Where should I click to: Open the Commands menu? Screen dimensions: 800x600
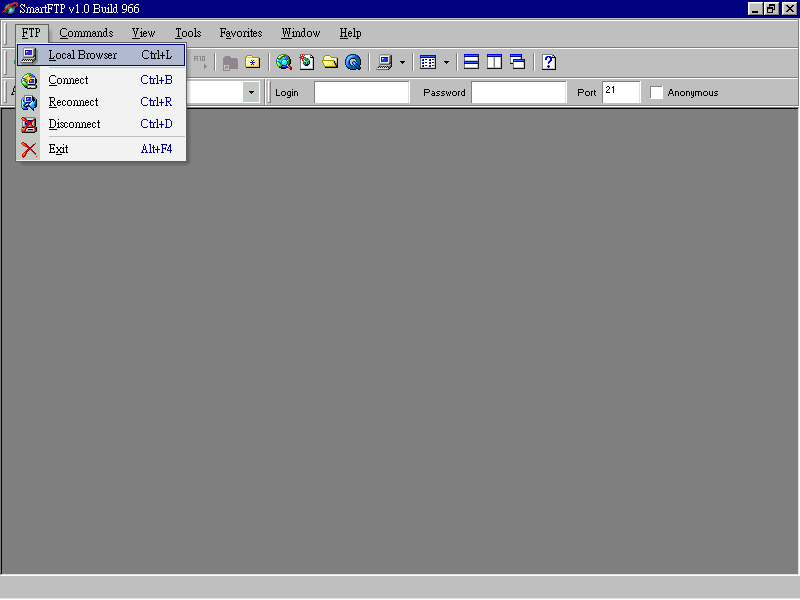point(86,33)
